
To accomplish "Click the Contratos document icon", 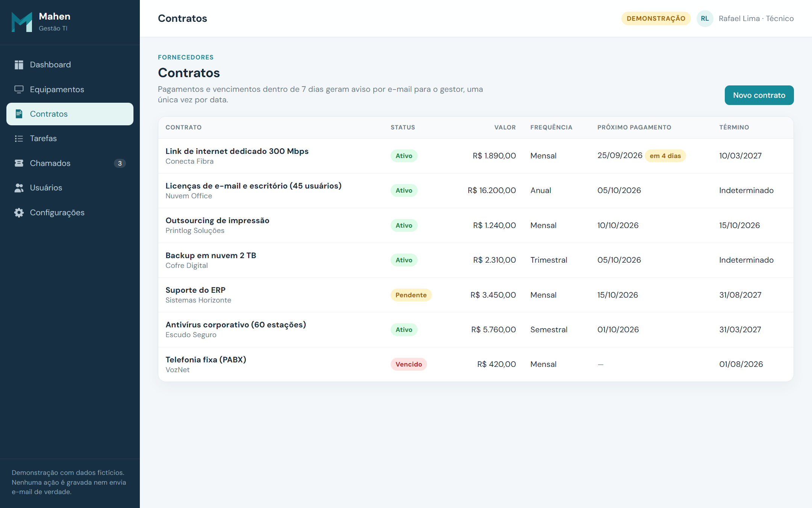I will pyautogui.click(x=19, y=114).
